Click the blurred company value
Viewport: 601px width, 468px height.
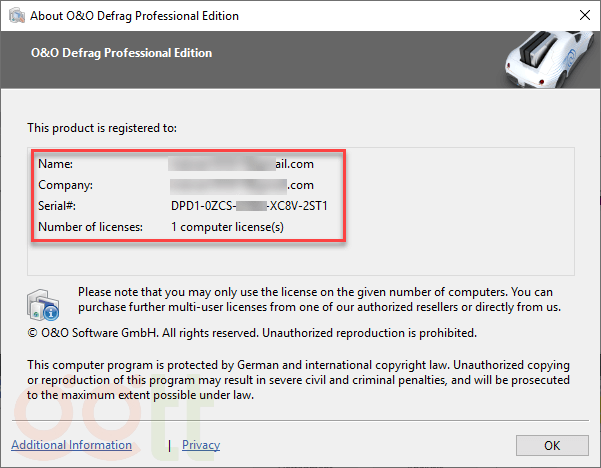[x=242, y=185]
